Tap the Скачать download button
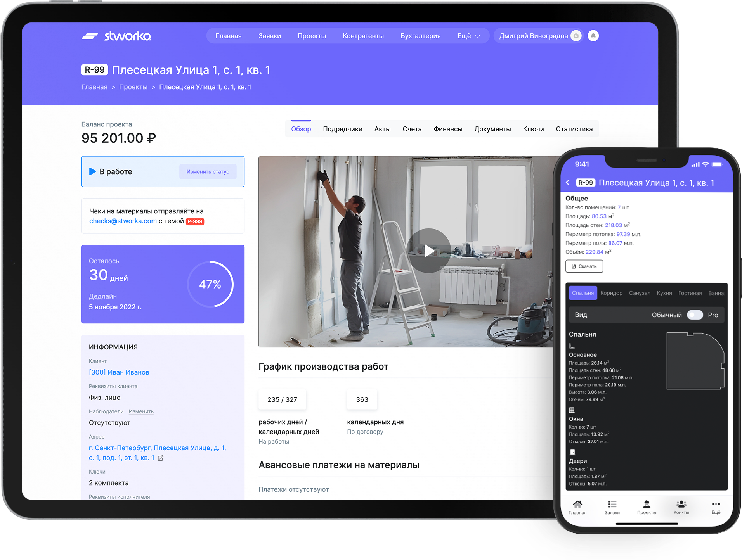 [584, 266]
